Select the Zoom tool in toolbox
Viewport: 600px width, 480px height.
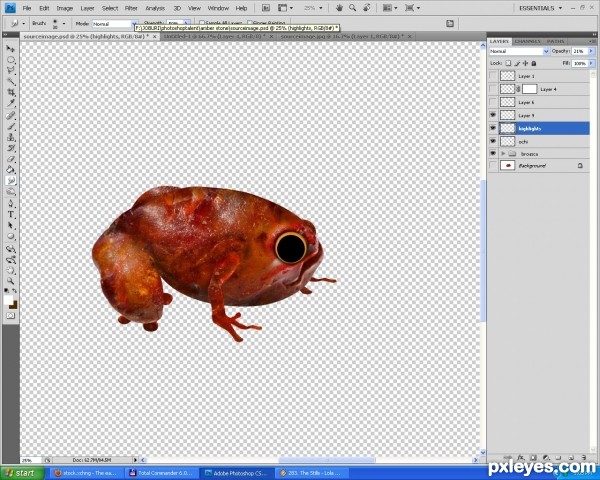pos(11,281)
